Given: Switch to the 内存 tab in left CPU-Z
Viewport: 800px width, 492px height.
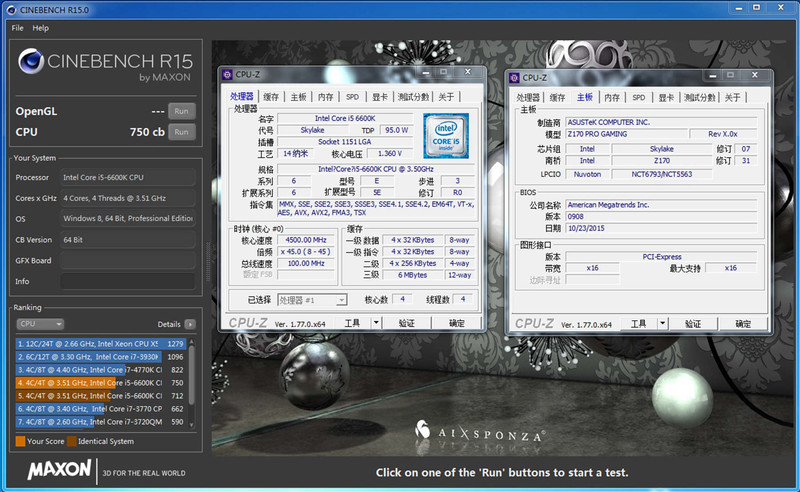Looking at the screenshot, I should (x=326, y=96).
